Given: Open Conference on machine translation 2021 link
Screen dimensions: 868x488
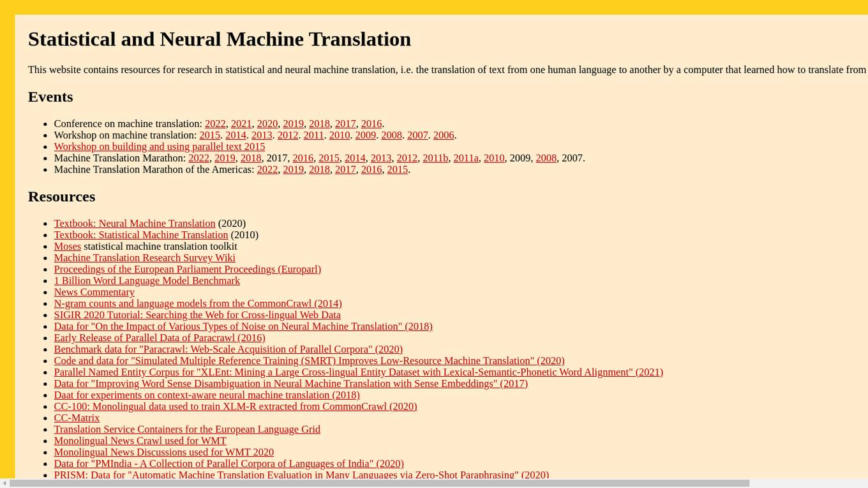Looking at the screenshot, I should coord(241,124).
